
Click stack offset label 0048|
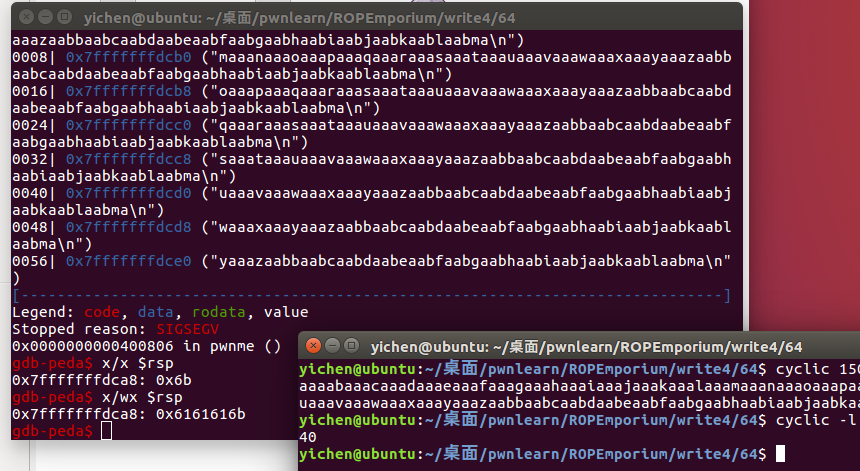[x=34, y=227]
